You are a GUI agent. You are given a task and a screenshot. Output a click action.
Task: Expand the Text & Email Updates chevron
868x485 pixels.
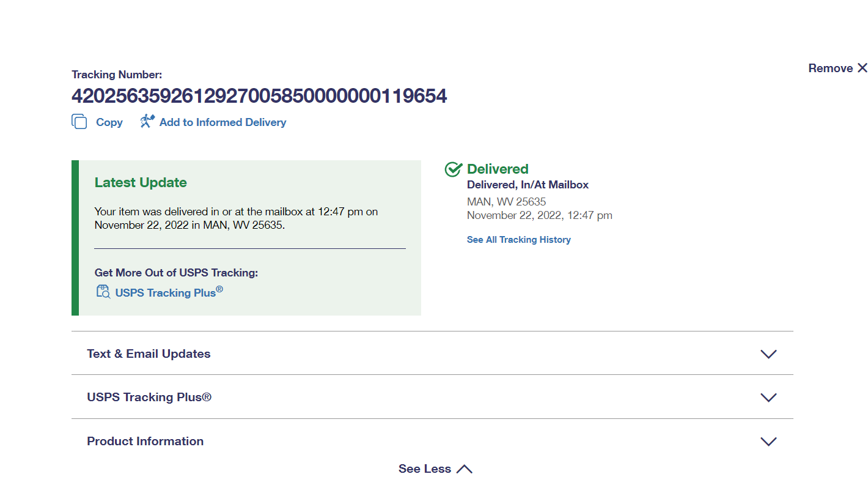coord(768,354)
